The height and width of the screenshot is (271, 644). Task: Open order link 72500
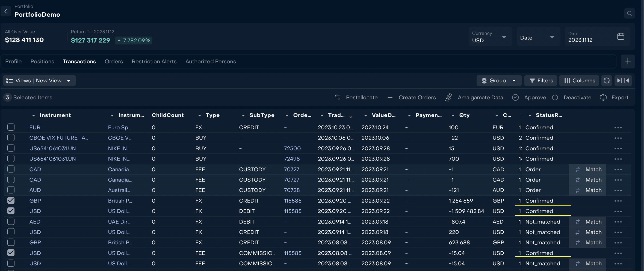coord(292,148)
